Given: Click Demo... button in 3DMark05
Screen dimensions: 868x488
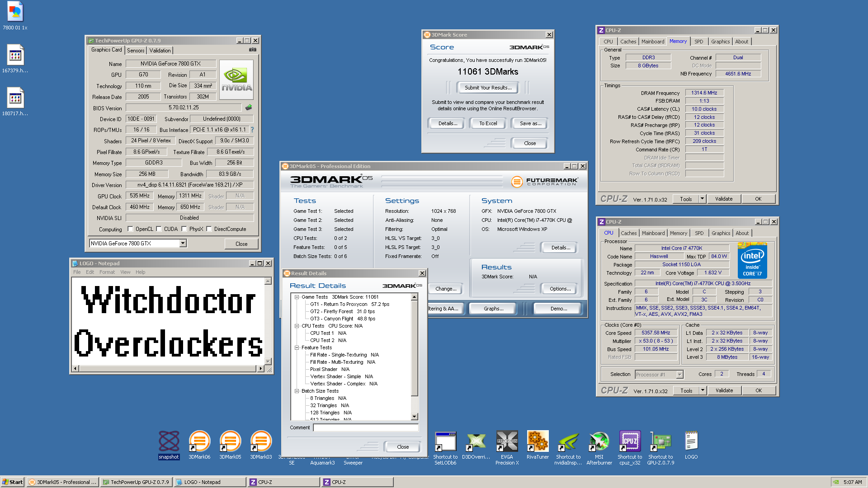Looking at the screenshot, I should (x=559, y=309).
